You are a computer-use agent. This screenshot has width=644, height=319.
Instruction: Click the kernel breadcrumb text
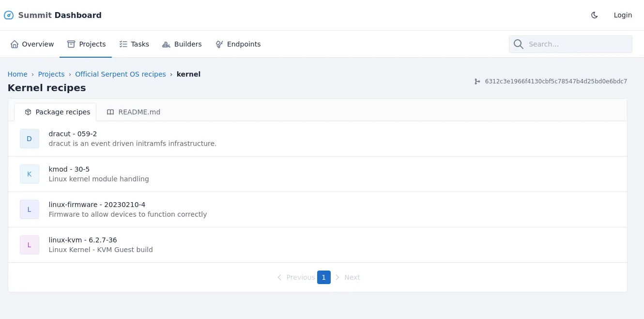[188, 74]
